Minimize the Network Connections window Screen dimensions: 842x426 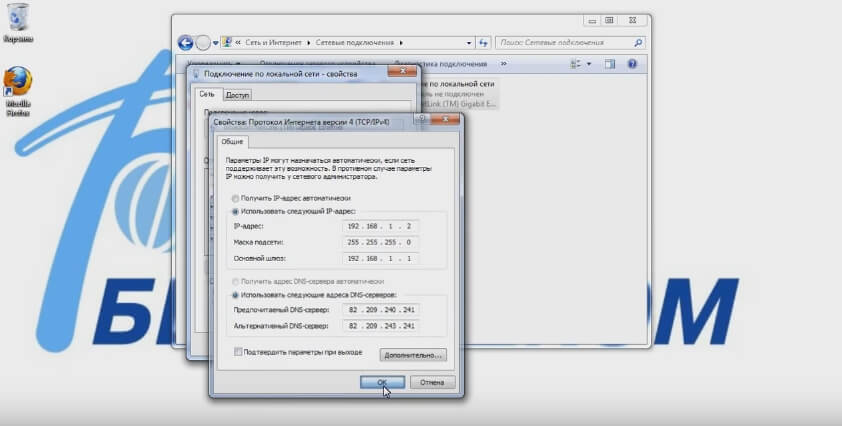click(592, 20)
